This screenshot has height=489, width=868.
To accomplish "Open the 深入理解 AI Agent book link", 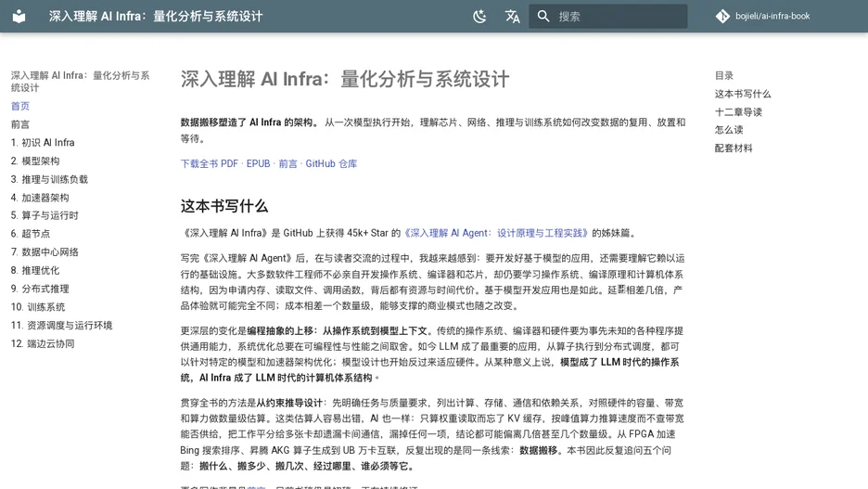I will click(x=495, y=233).
